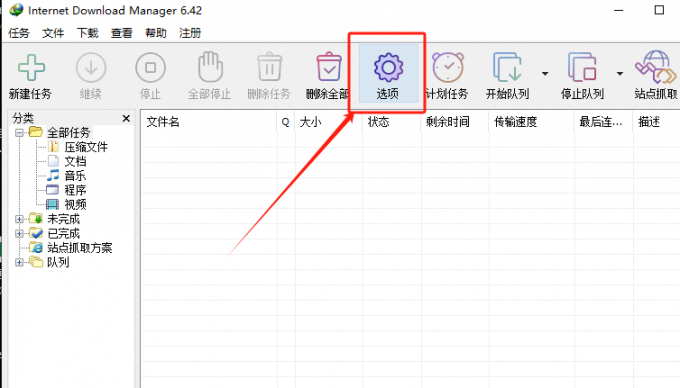Open the 注册 menu

tap(190, 33)
